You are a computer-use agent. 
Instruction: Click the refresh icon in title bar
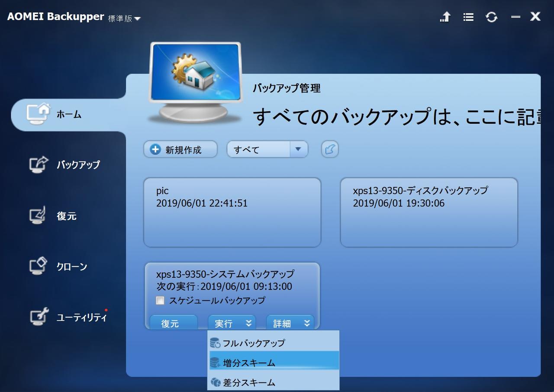491,17
